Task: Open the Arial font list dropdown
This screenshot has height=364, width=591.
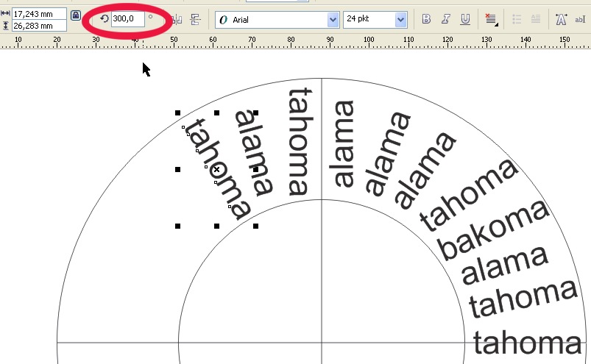Action: click(x=333, y=20)
